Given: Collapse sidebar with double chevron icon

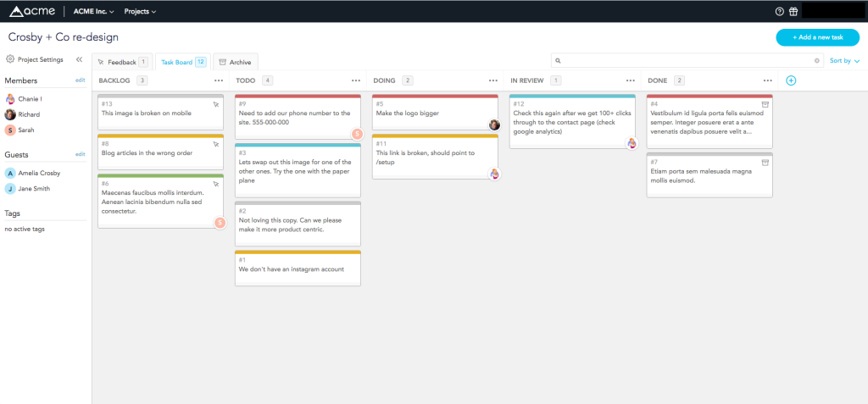Looking at the screenshot, I should click(79, 59).
